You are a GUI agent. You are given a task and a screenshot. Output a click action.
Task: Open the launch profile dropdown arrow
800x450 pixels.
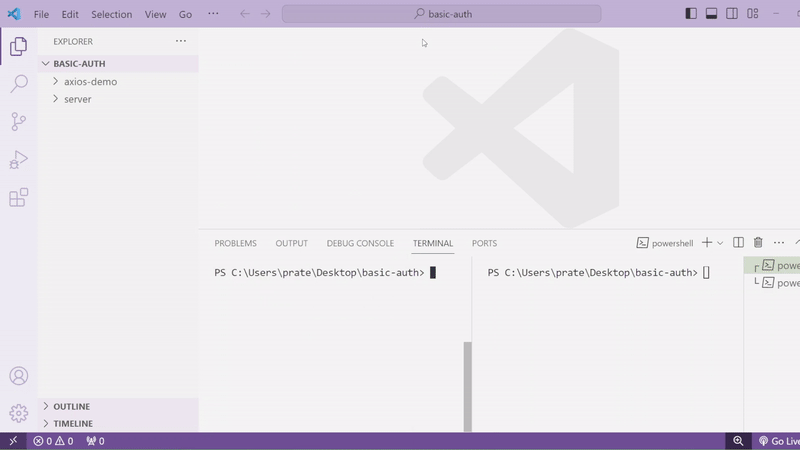tap(720, 243)
